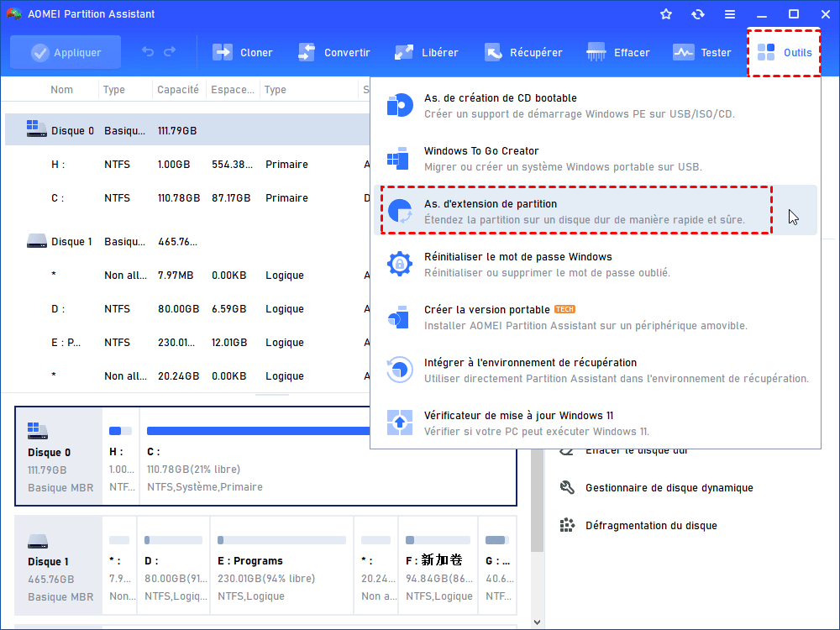Select Vérificateur de mise à jour Windows 11
Viewport: 840px width, 630px height.
point(596,423)
